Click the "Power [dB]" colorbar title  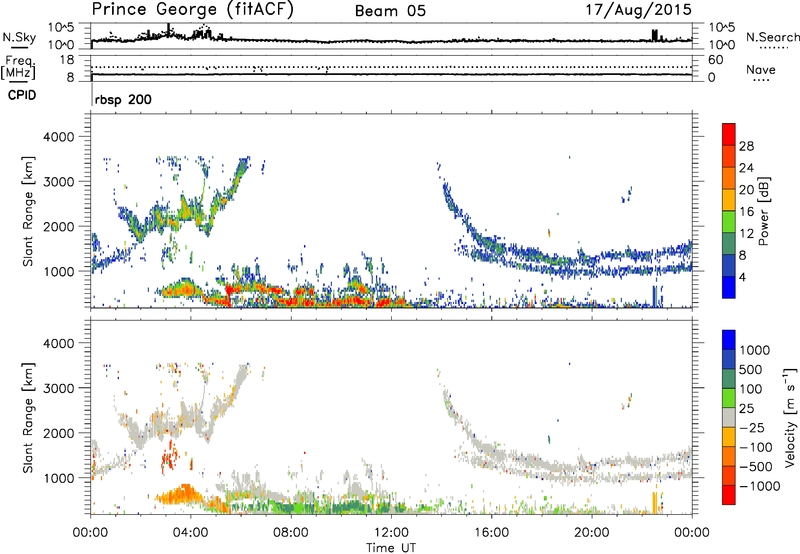(764, 211)
